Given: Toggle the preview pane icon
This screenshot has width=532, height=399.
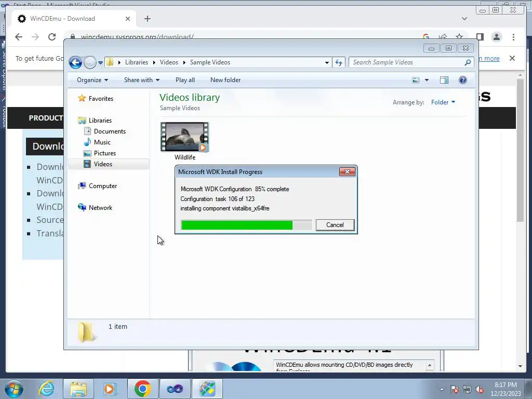Looking at the screenshot, I should pos(444,80).
